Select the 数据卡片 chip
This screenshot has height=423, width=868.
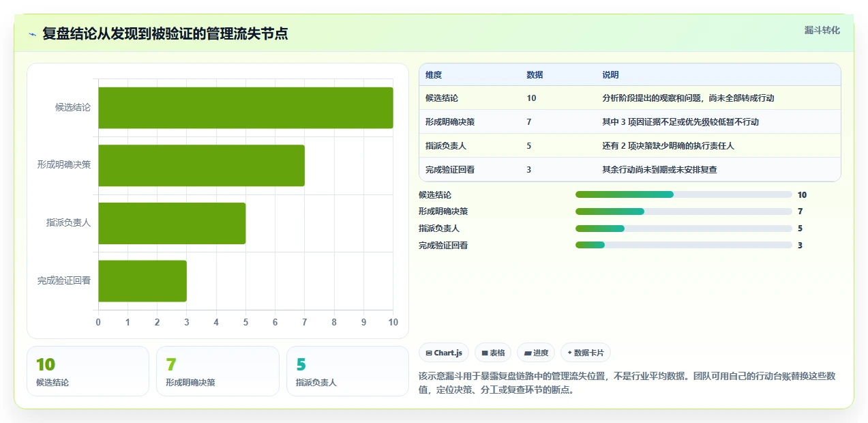pyautogui.click(x=586, y=353)
